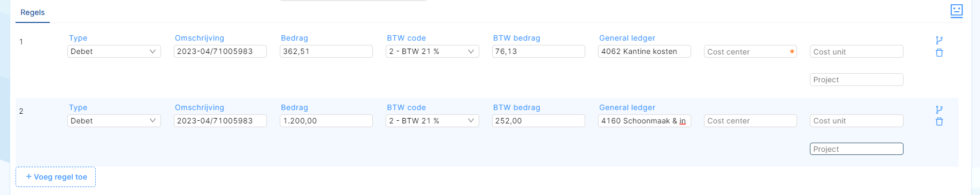Expand the BTW code dropdown in row 2
980x195 pixels.
pos(432,121)
